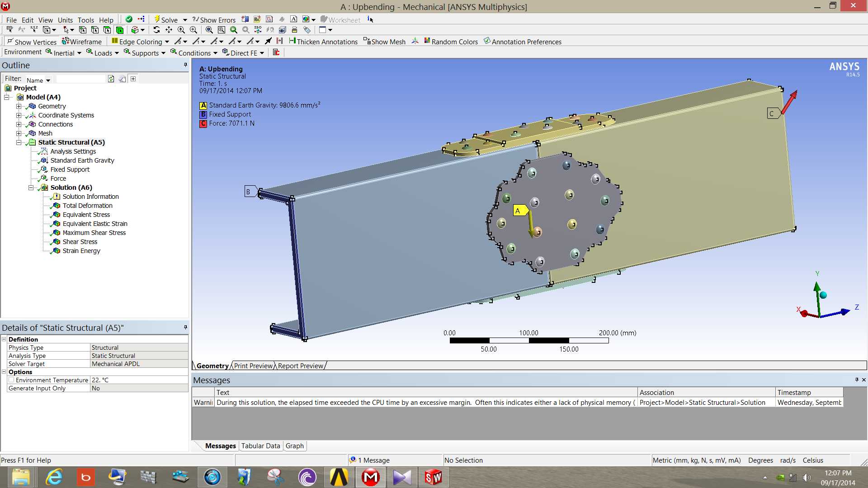Select the Pan view tool
868x488 pixels.
[169, 30]
